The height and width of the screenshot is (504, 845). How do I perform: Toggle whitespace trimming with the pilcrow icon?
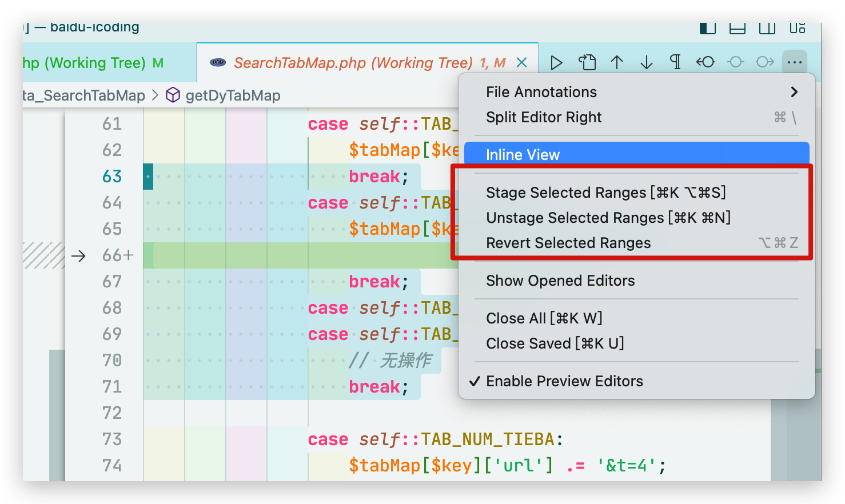(675, 62)
